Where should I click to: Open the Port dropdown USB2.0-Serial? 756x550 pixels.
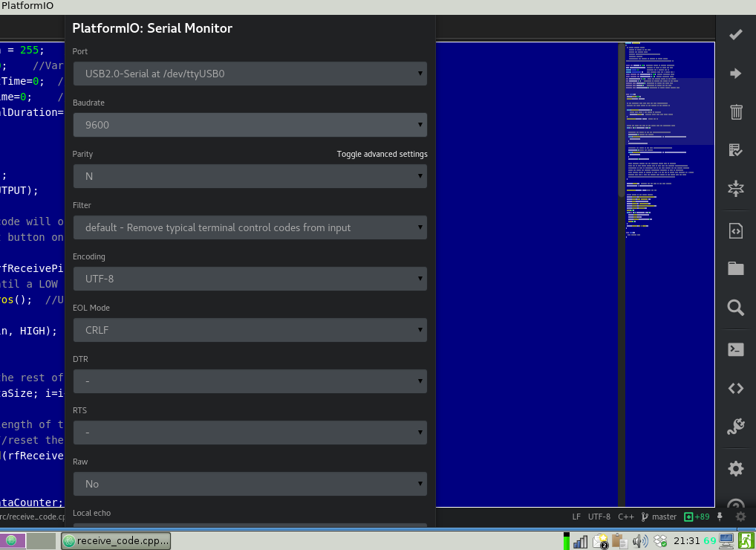click(250, 74)
